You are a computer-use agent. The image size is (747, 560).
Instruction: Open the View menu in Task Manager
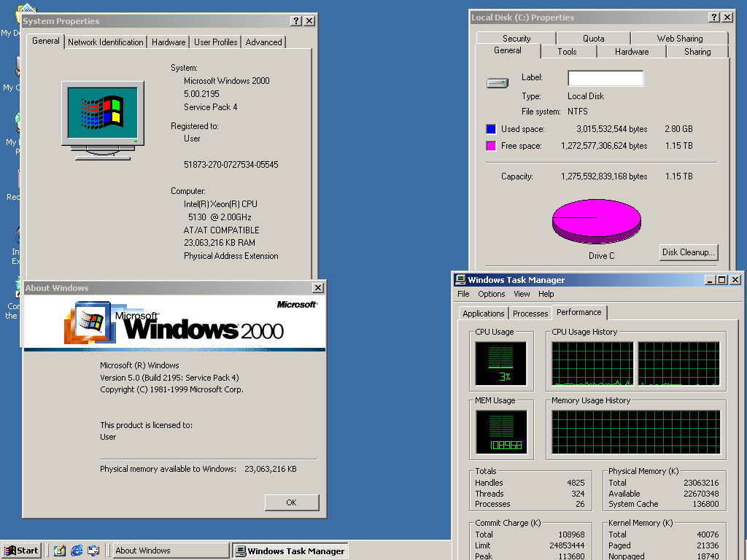[522, 294]
